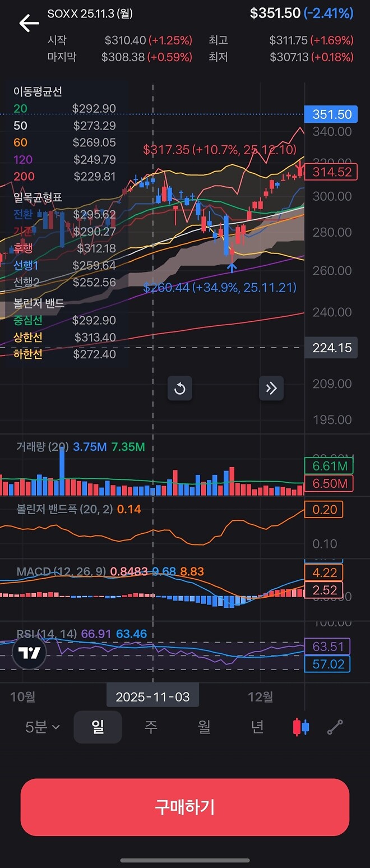Tap the 6.61M volume value tag
The height and width of the screenshot is (868, 370).
pos(329,466)
